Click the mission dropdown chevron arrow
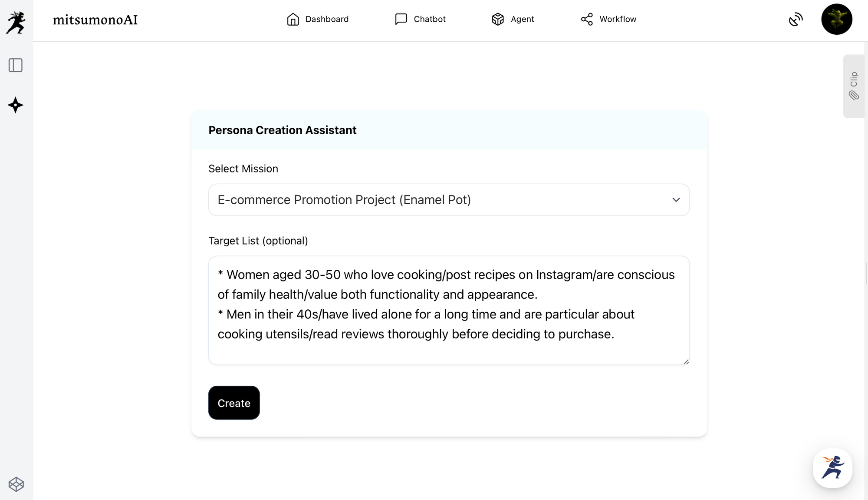868x500 pixels. click(x=676, y=200)
